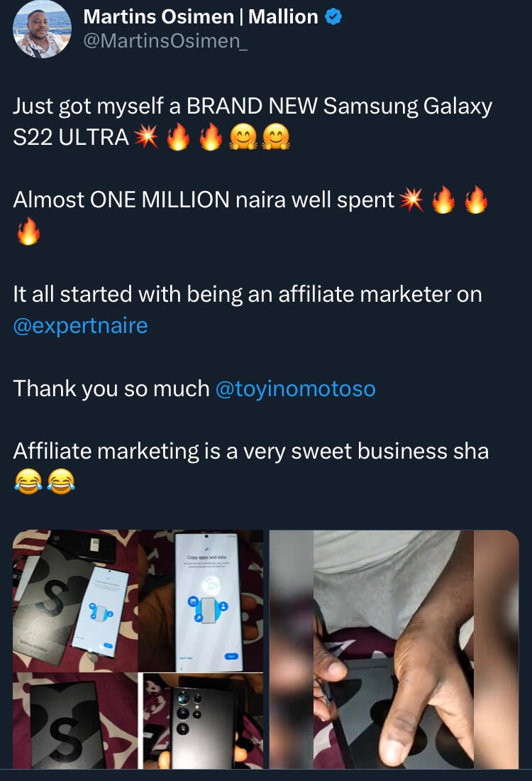Click the lone fire emoji below "Almost"
The width and height of the screenshot is (532, 781).
point(28,232)
